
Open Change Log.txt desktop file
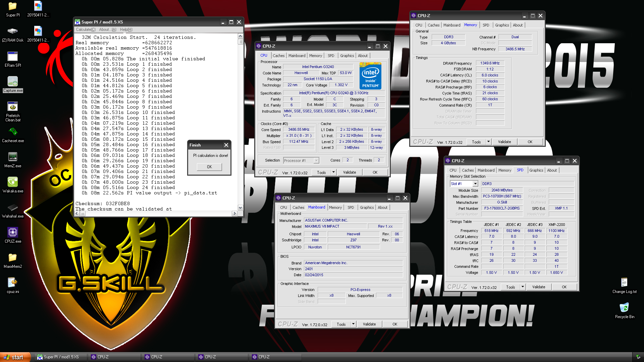tap(624, 286)
